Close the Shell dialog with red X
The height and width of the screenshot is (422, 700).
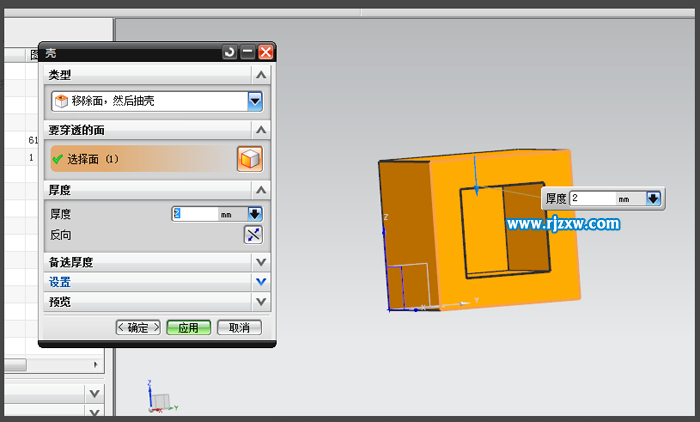(265, 52)
